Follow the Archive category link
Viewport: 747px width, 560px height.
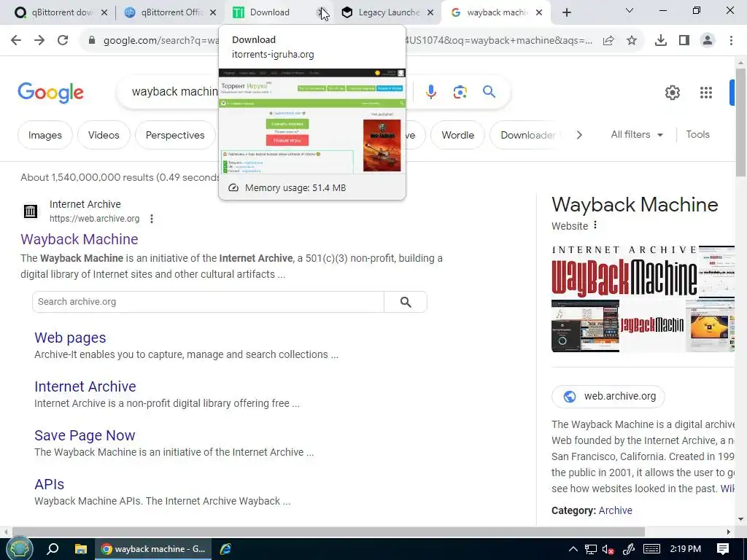(x=615, y=510)
